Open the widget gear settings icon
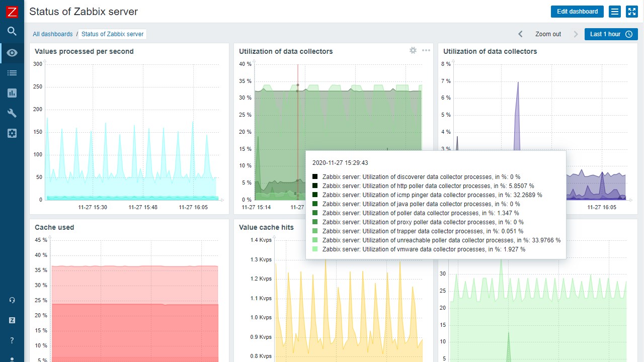The width and height of the screenshot is (644, 362). (413, 50)
